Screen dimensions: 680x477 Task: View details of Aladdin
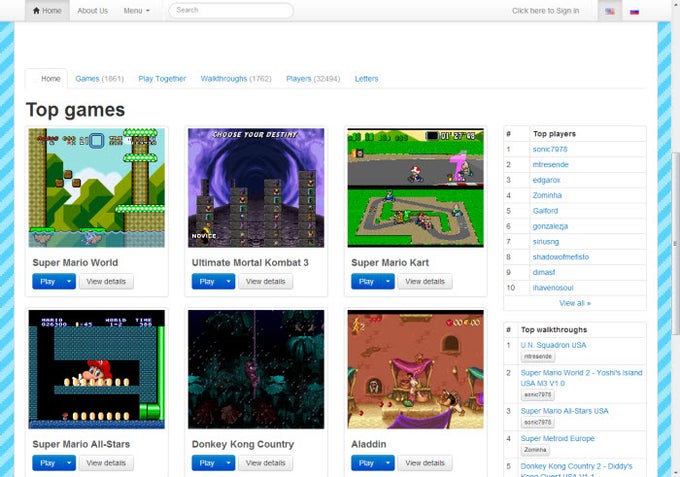coord(425,463)
